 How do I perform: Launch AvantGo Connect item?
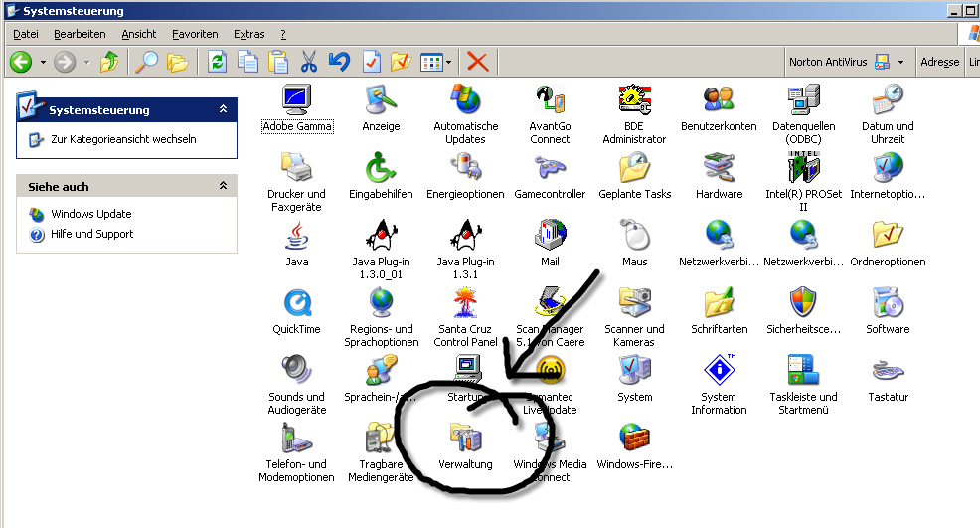click(x=550, y=100)
